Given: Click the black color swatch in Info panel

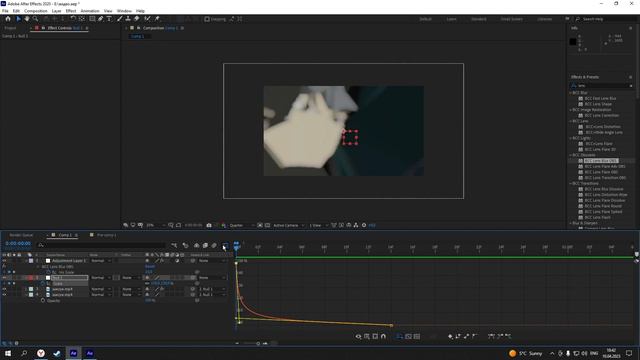Looking at the screenshot, I should pos(573,42).
